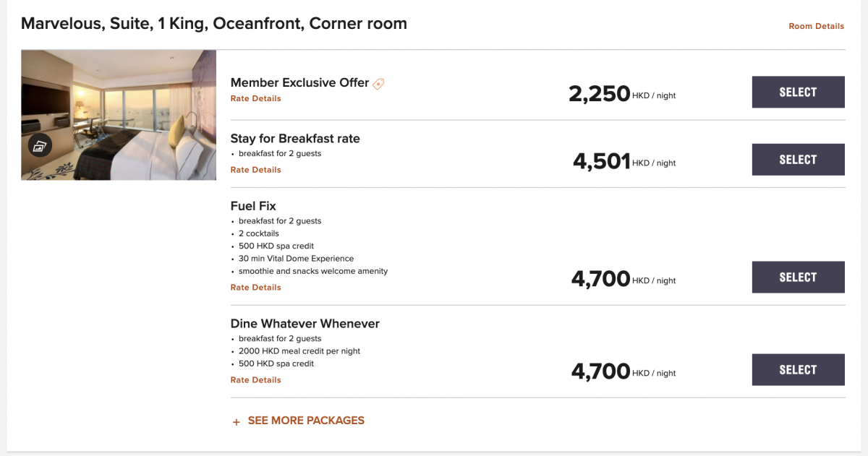Click the plus icon before See More Packages
This screenshot has height=456, width=868.
pos(236,421)
